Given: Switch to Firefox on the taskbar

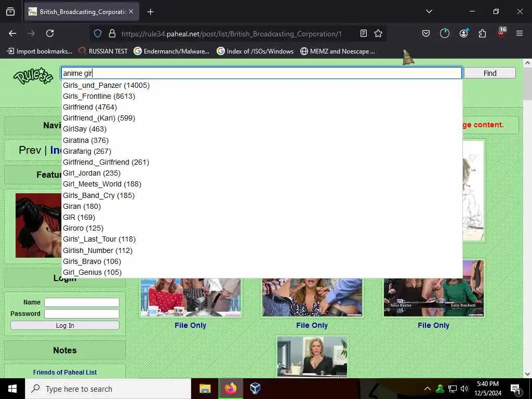Looking at the screenshot, I should point(230,389).
